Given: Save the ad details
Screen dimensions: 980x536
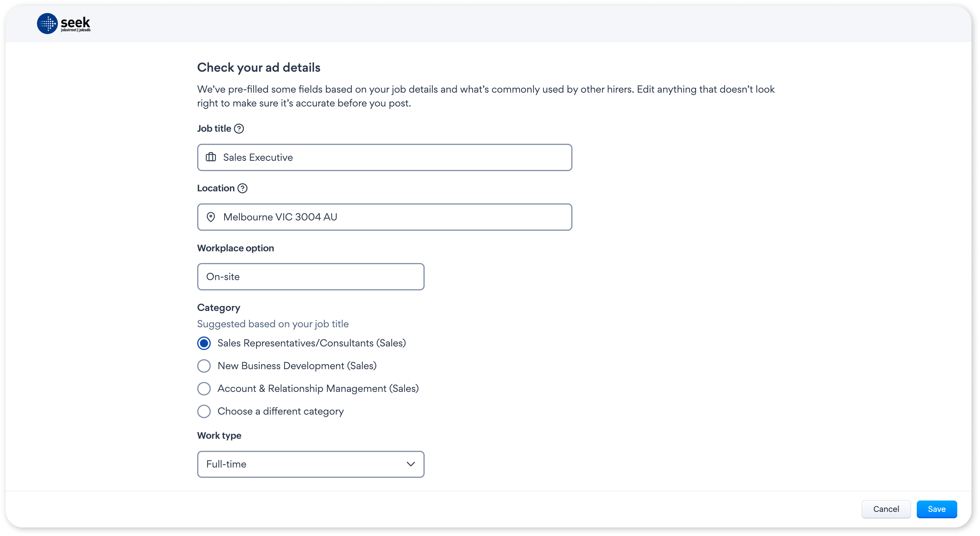Looking at the screenshot, I should click(937, 509).
